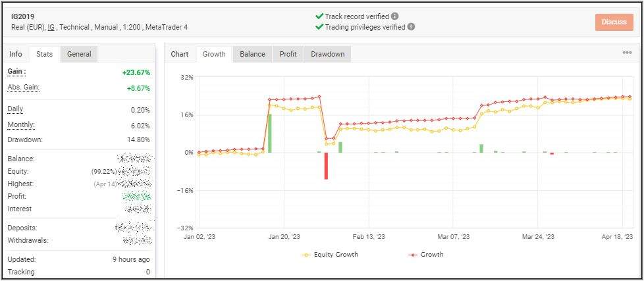Click the green Trading privileges verified checkmark
This screenshot has height=281, width=644.
(x=319, y=27)
